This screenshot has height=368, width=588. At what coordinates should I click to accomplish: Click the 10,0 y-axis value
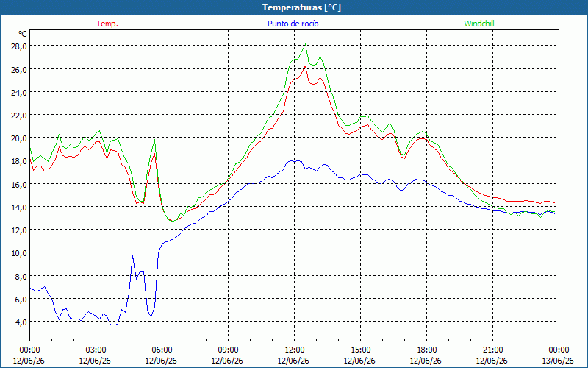point(19,252)
